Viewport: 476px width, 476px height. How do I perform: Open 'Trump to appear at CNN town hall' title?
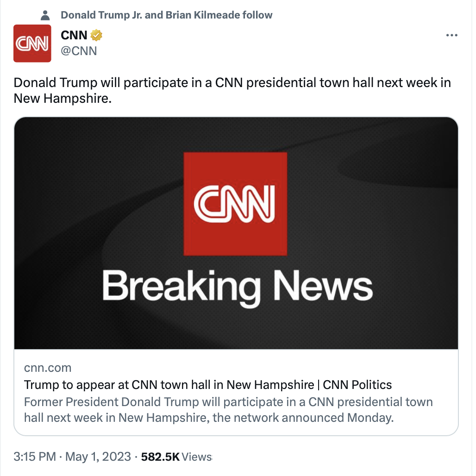[208, 385]
